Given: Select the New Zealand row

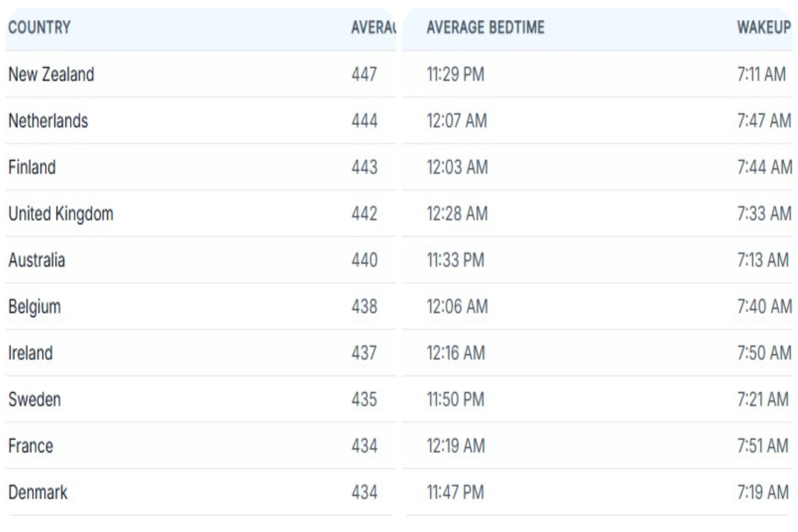Looking at the screenshot, I should 51,74.
